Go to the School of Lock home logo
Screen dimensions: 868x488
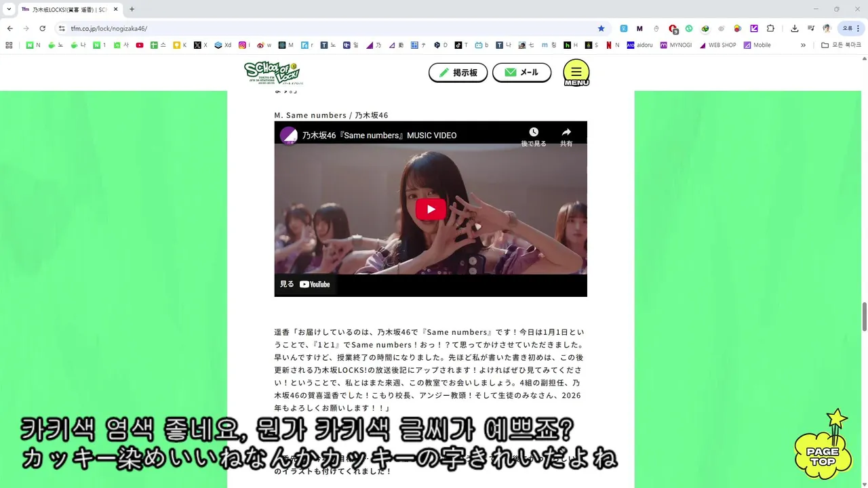273,73
